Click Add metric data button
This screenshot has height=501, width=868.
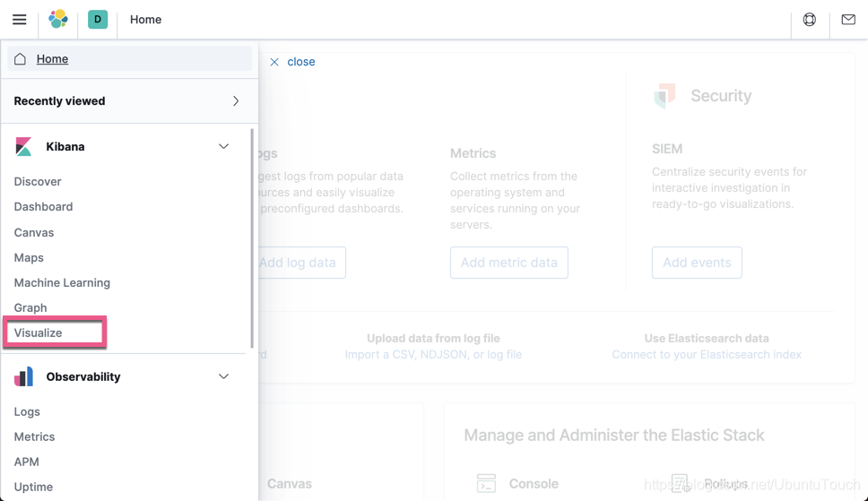coord(508,263)
